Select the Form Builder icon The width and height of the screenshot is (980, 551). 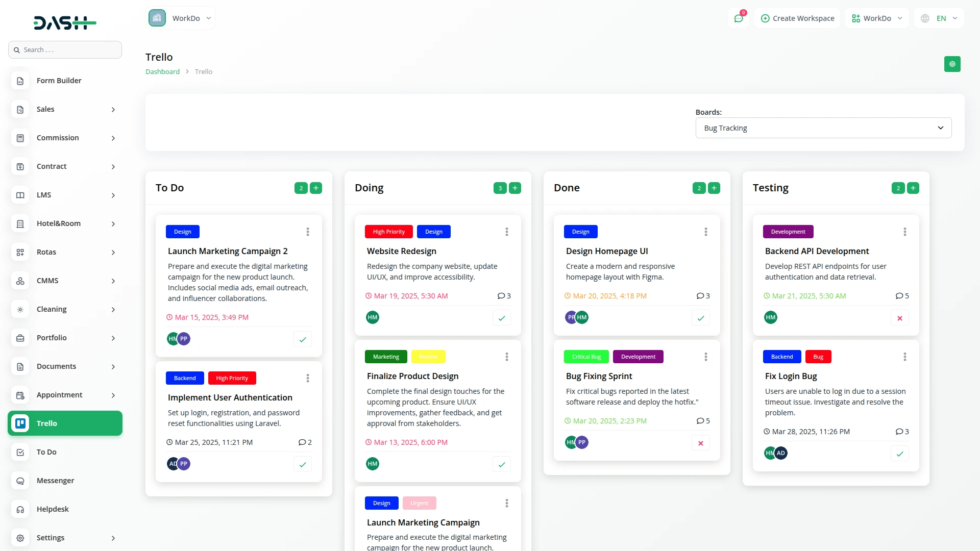[x=20, y=81]
